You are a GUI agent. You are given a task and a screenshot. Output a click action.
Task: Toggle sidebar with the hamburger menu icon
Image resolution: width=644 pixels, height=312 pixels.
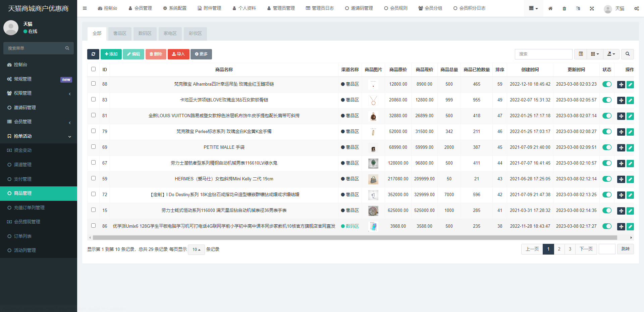[x=85, y=8]
